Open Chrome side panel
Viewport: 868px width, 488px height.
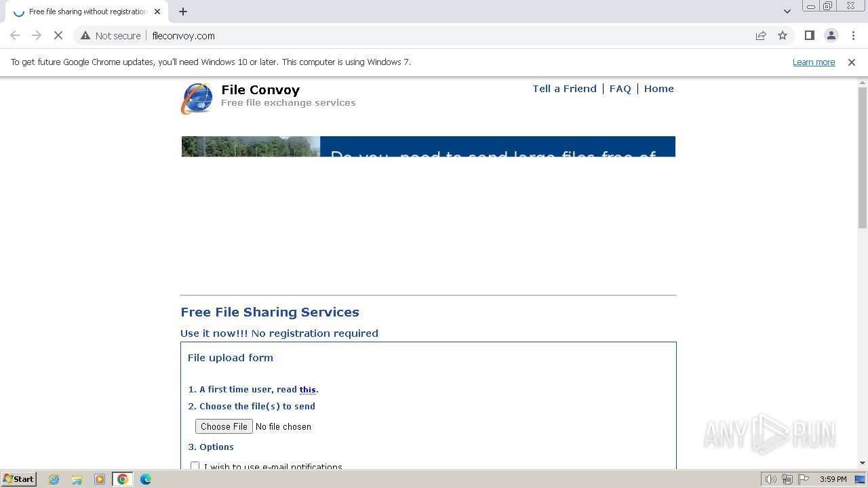809,35
